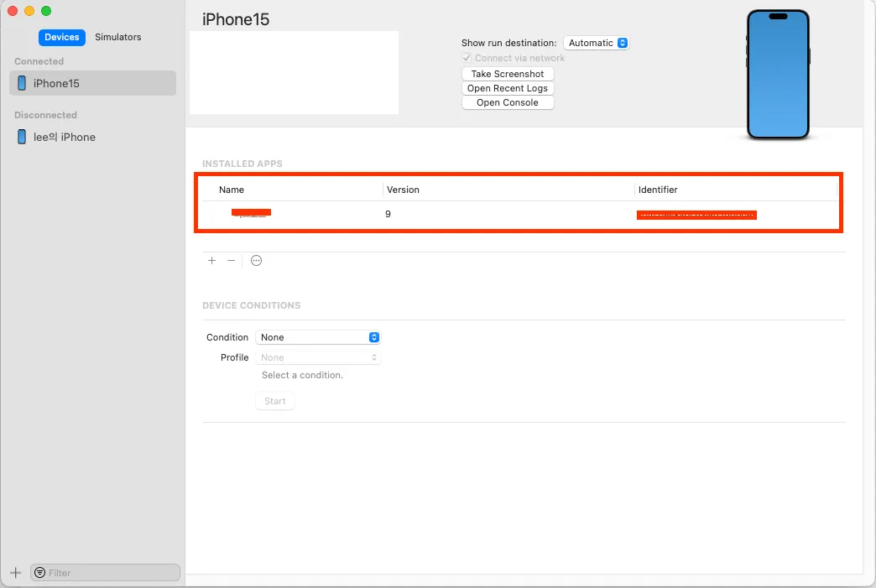Open the Show run destination dropdown
The image size is (876, 588).
tap(596, 43)
